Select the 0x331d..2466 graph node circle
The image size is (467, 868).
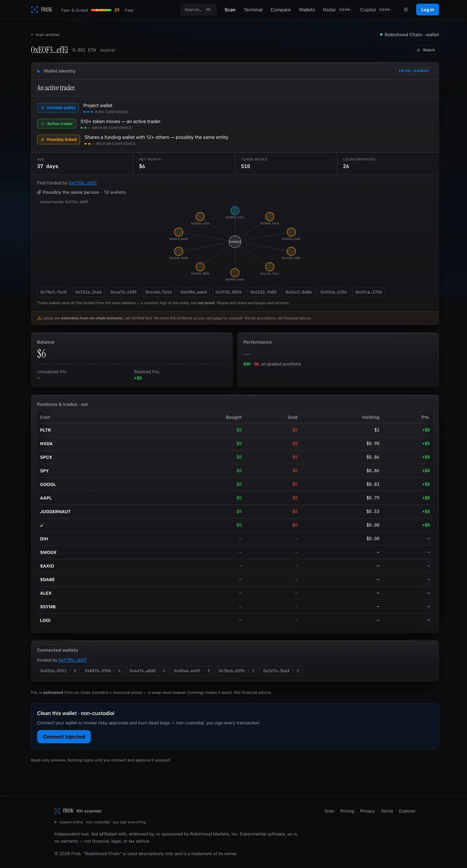point(291,232)
